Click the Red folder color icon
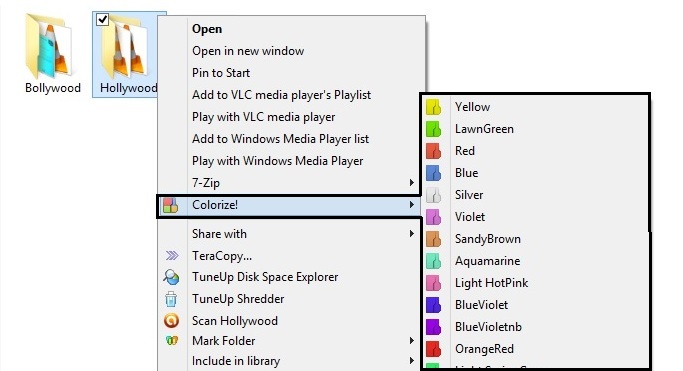Viewport: 683px width, 371px height. (x=433, y=151)
